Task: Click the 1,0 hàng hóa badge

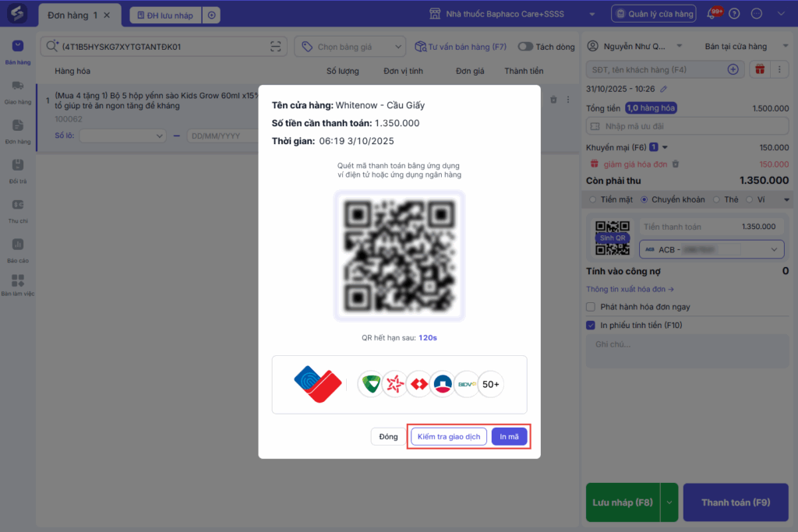Action: point(651,107)
